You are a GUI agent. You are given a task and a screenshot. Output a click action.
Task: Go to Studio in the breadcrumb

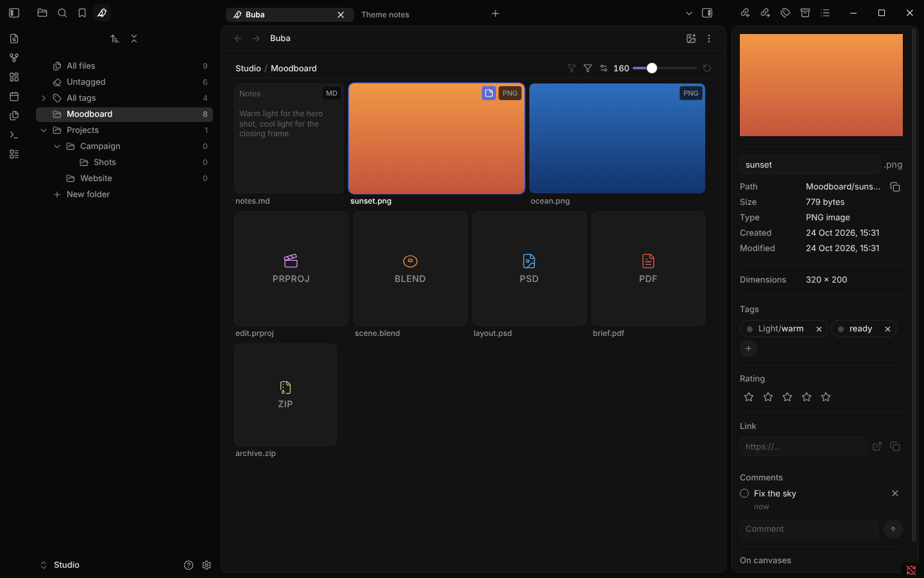point(248,68)
